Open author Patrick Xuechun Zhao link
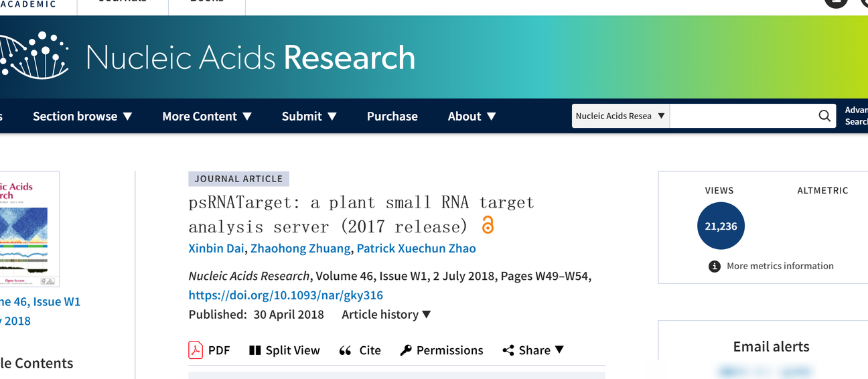The height and width of the screenshot is (379, 868). click(416, 248)
